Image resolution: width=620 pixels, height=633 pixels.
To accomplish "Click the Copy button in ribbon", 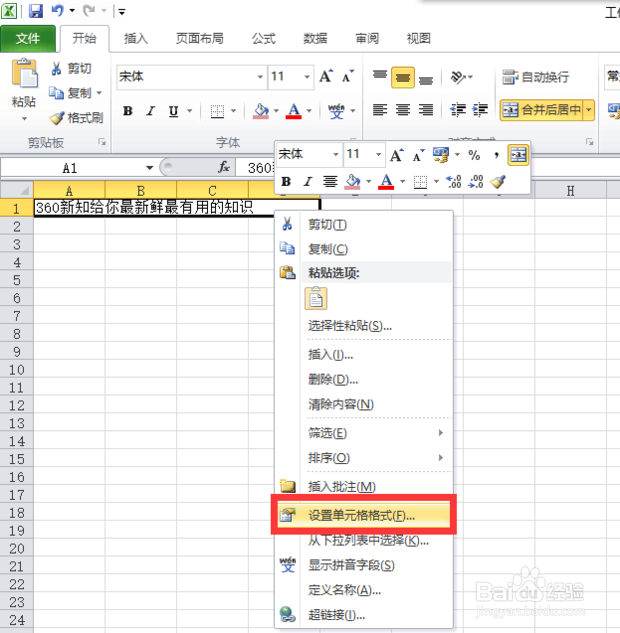I will point(69,93).
